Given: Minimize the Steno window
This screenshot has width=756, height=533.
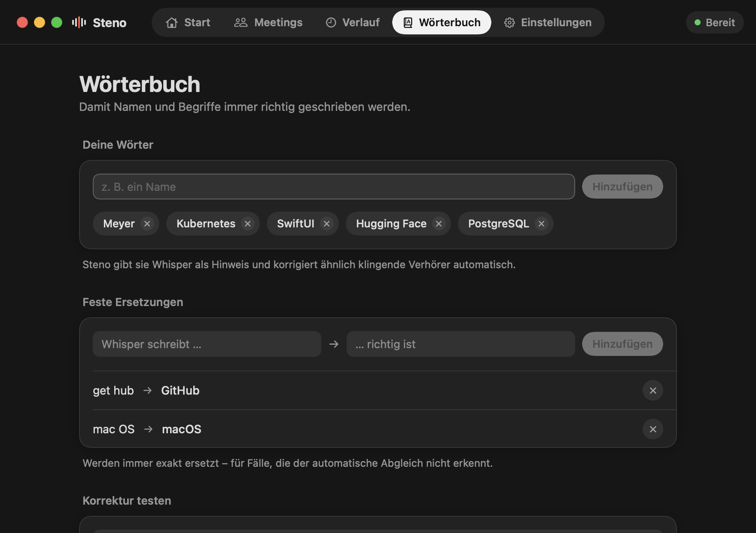Looking at the screenshot, I should pyautogui.click(x=40, y=22).
